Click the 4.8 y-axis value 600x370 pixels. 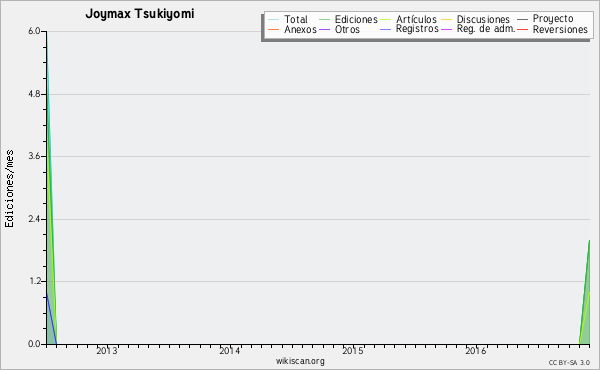[34, 94]
